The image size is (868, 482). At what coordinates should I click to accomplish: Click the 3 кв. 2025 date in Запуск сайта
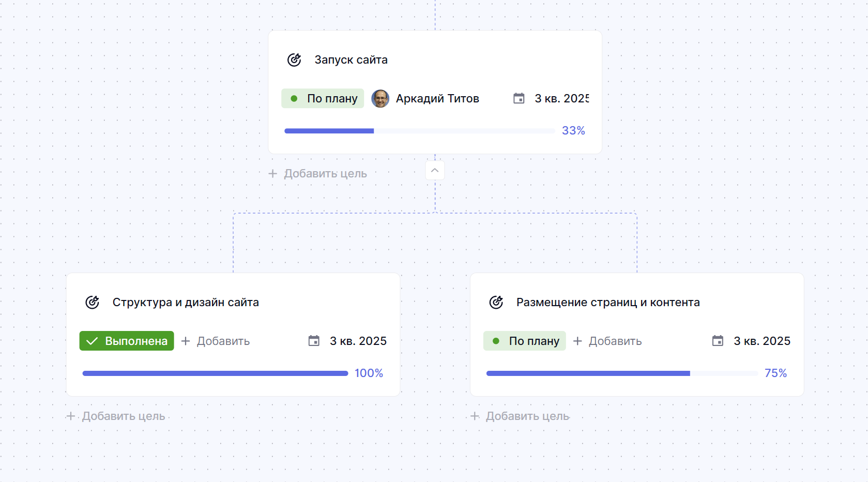pos(561,98)
